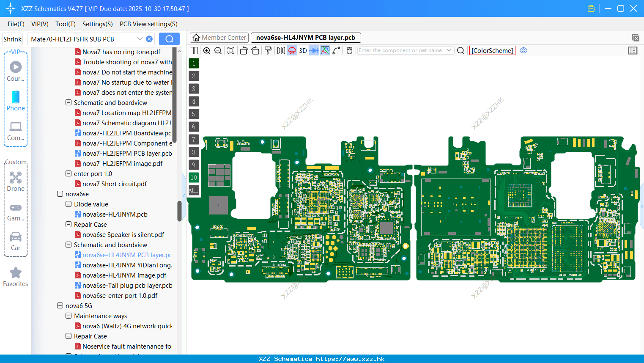Switch to nova6se-HL4JNYM PCB layer.pcb tab
The image size is (644, 363).
point(306,38)
